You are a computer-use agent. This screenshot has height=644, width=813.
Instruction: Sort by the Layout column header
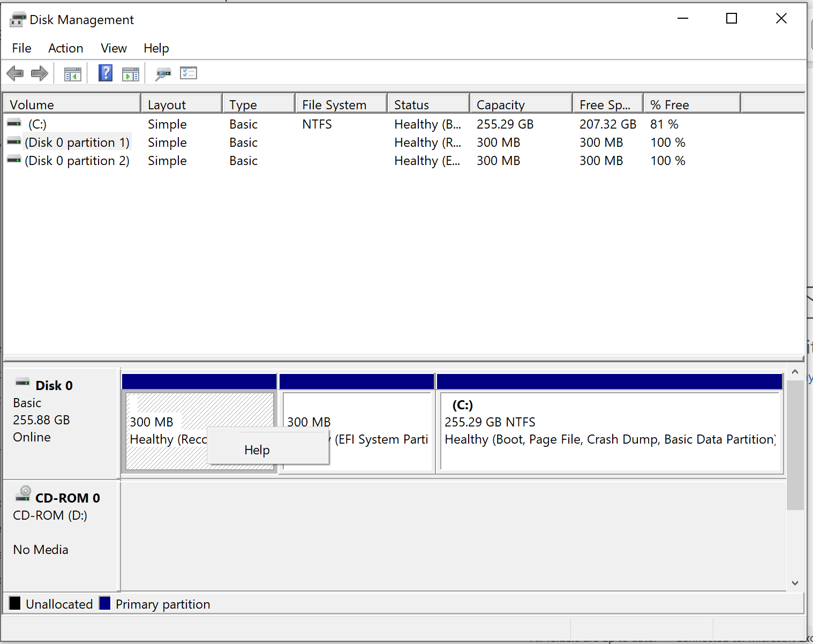click(x=182, y=104)
